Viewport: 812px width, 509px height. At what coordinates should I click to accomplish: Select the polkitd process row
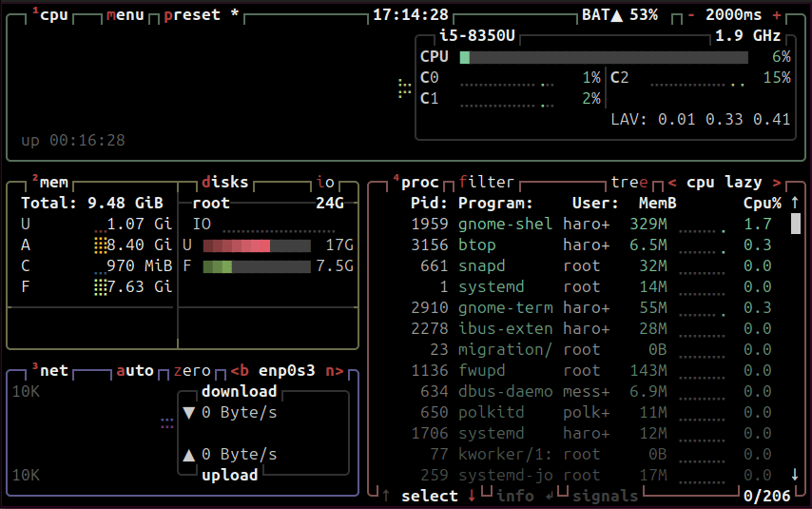tap(590, 412)
